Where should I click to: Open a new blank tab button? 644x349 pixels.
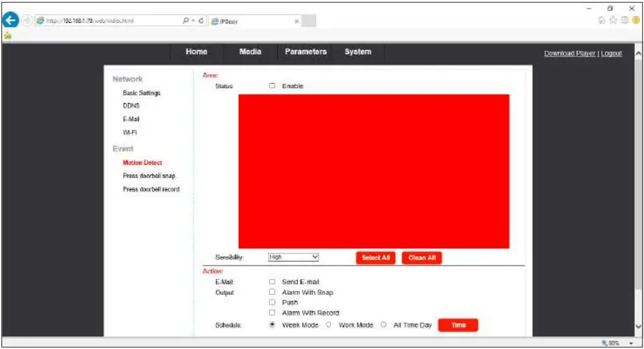tap(309, 21)
